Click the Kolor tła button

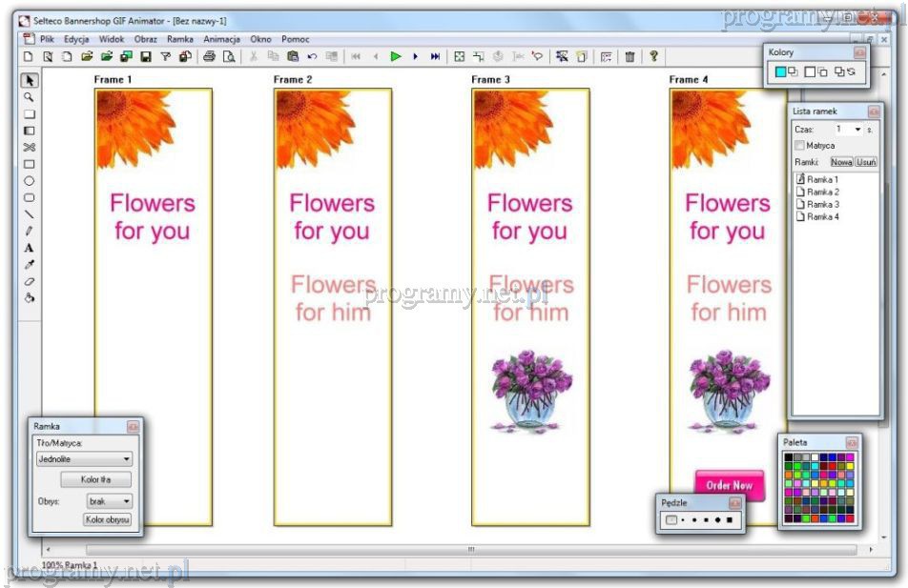[95, 479]
